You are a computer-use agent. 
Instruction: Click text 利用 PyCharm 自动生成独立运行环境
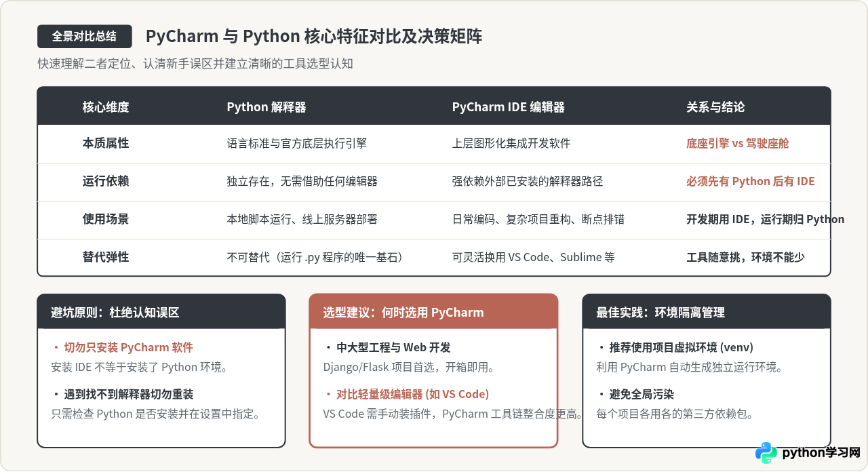(x=690, y=368)
